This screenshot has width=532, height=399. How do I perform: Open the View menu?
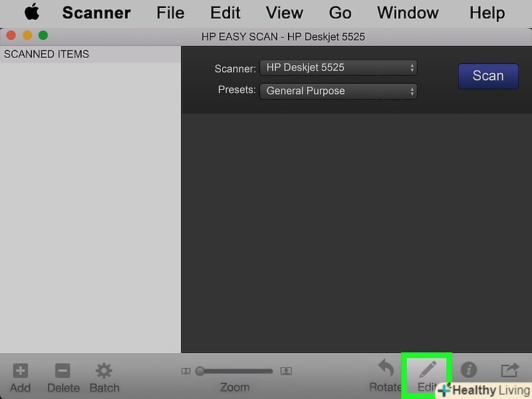coord(284,13)
